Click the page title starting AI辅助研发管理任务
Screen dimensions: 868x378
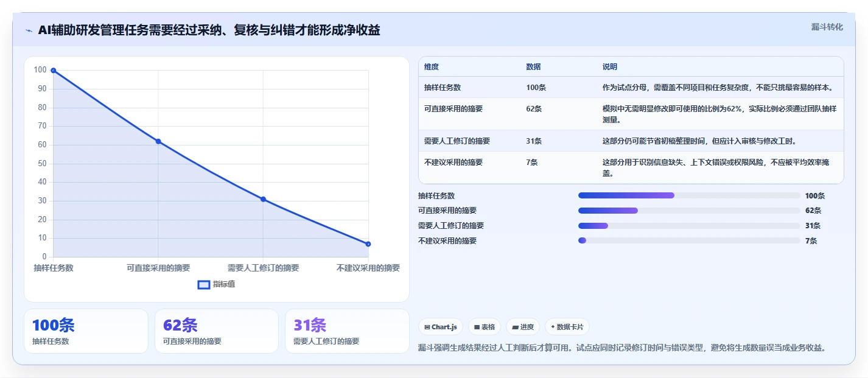pyautogui.click(x=209, y=30)
